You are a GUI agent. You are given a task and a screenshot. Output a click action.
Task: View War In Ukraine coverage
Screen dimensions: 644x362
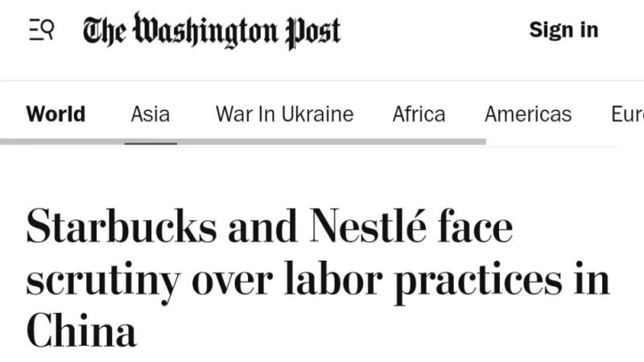click(x=285, y=113)
